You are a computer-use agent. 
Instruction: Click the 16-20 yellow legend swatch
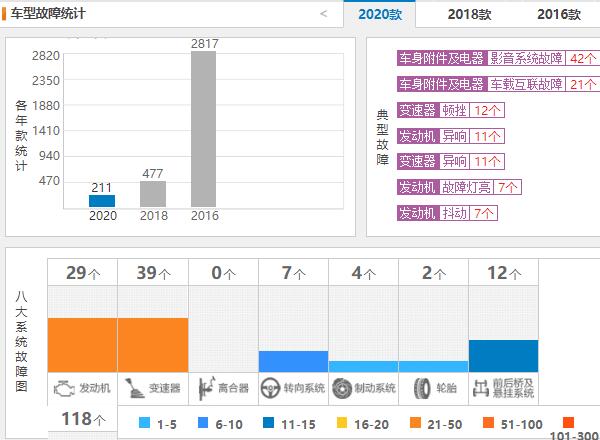pyautogui.click(x=342, y=422)
